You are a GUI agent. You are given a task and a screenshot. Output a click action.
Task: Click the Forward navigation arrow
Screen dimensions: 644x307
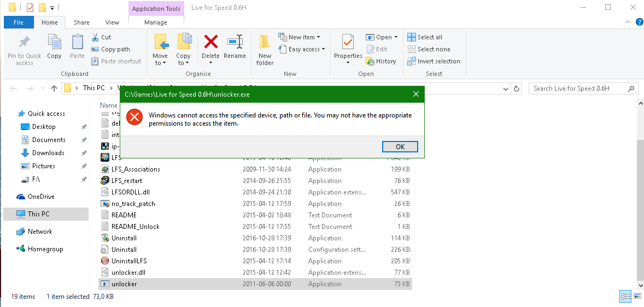tap(30, 88)
